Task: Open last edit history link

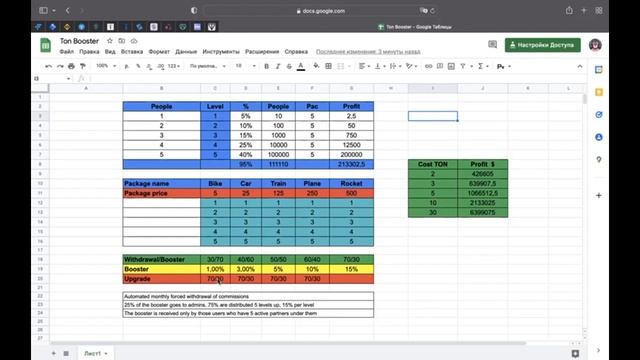Action: tap(368, 52)
